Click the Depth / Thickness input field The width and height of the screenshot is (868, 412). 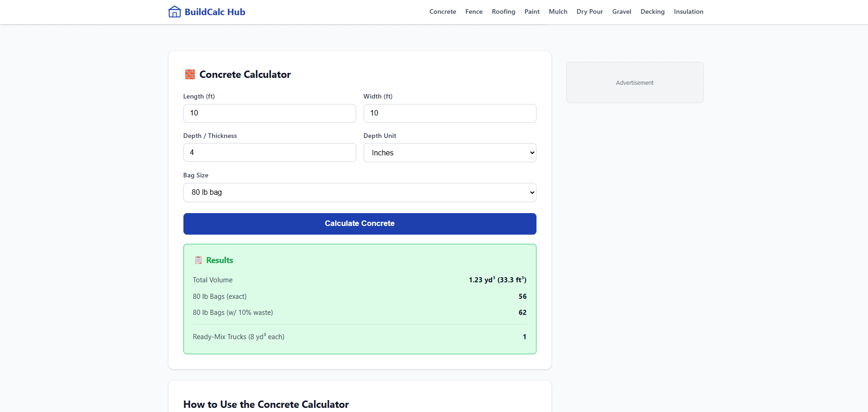[x=270, y=152]
